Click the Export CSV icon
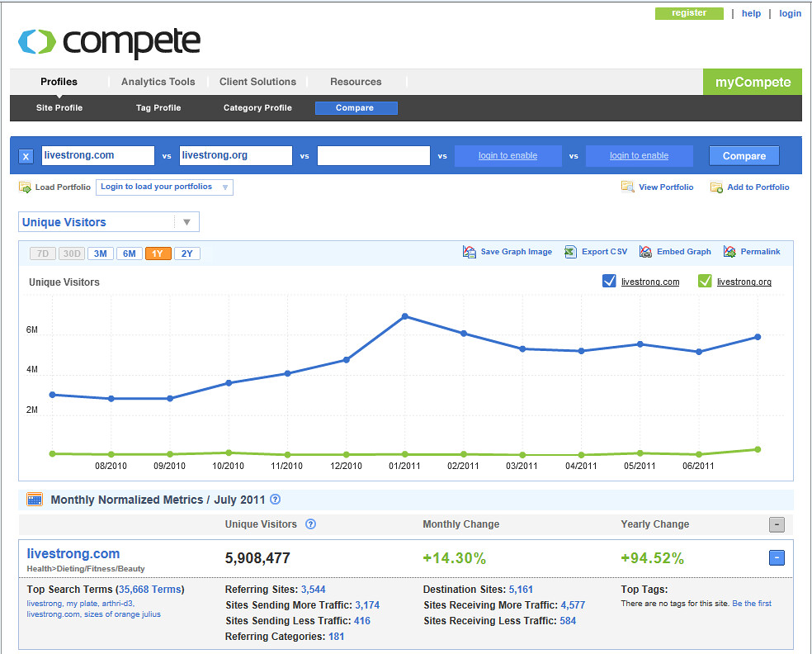 [570, 252]
